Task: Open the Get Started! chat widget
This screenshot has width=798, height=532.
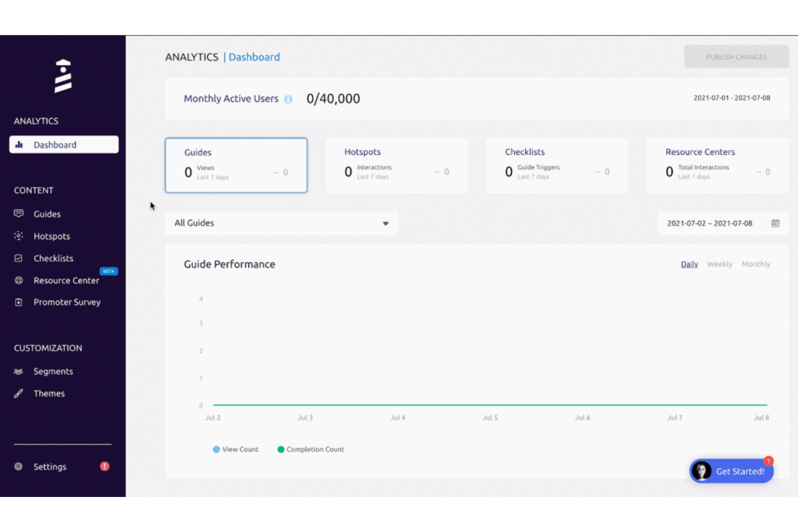Action: (x=732, y=471)
